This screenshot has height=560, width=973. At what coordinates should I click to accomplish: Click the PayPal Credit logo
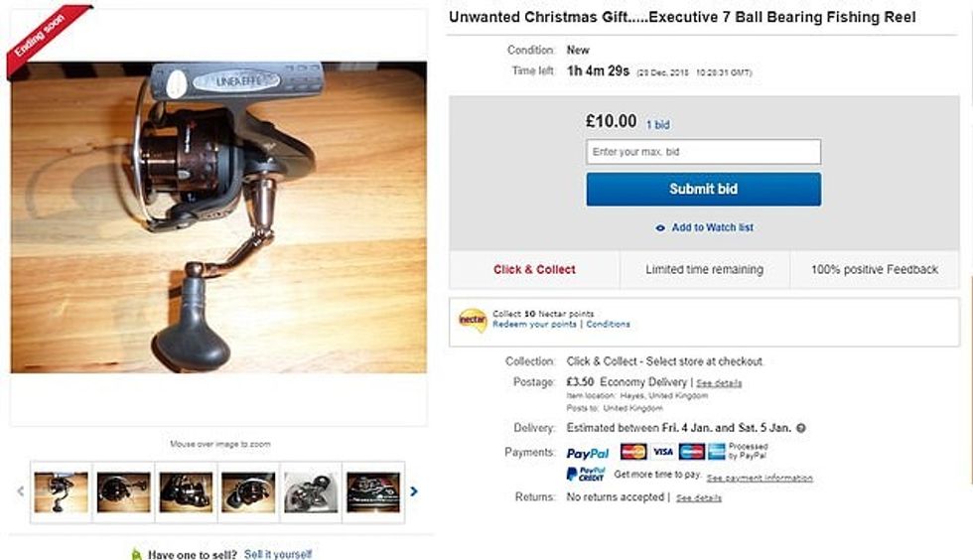click(x=585, y=475)
